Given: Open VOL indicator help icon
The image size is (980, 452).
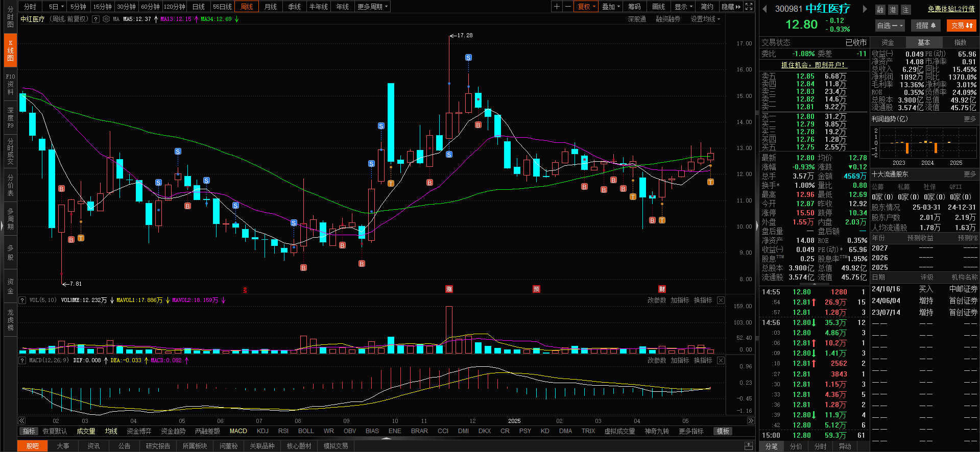Looking at the screenshot, I should coord(22,300).
